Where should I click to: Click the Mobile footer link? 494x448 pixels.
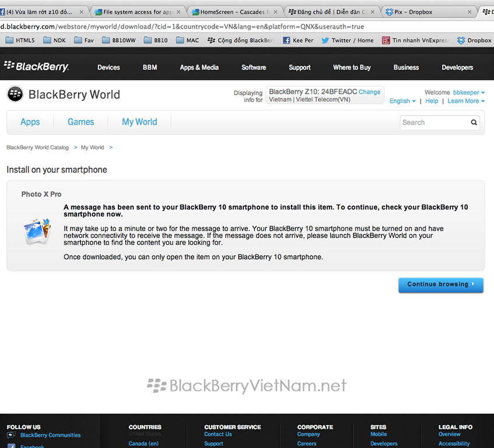click(379, 434)
